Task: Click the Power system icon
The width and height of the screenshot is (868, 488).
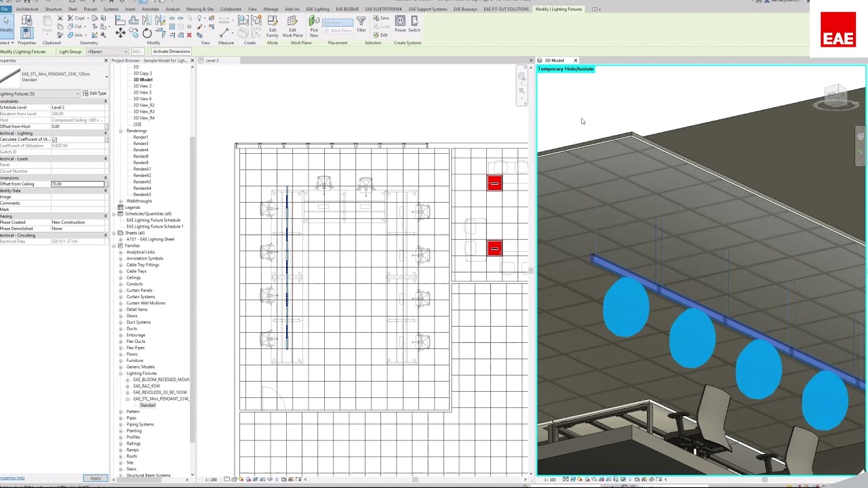Action: point(400,24)
